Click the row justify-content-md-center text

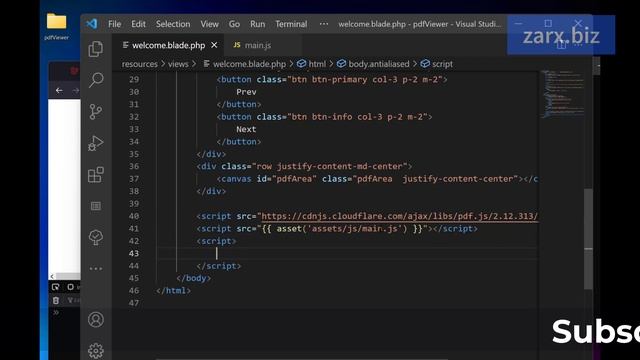[329, 166]
